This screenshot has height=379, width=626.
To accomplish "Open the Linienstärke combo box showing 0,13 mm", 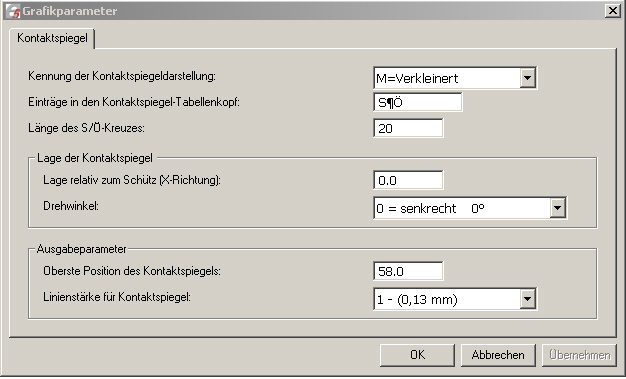I will click(455, 299).
